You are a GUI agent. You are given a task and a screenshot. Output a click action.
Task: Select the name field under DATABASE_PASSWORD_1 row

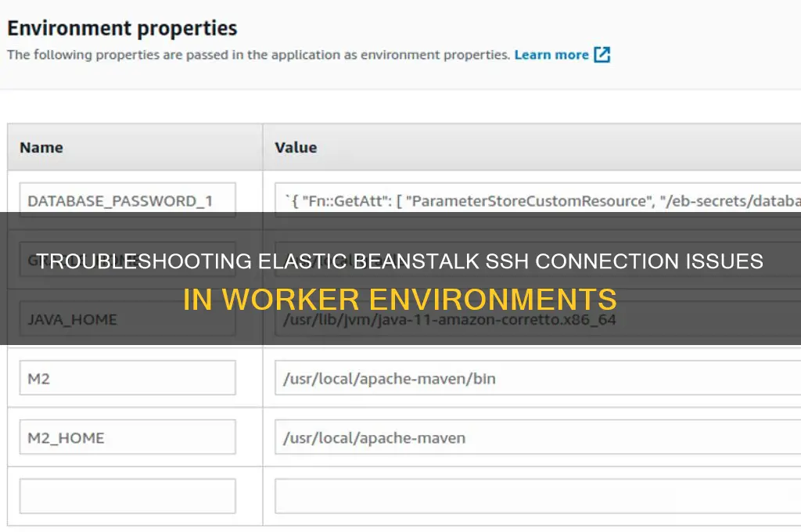point(128,260)
